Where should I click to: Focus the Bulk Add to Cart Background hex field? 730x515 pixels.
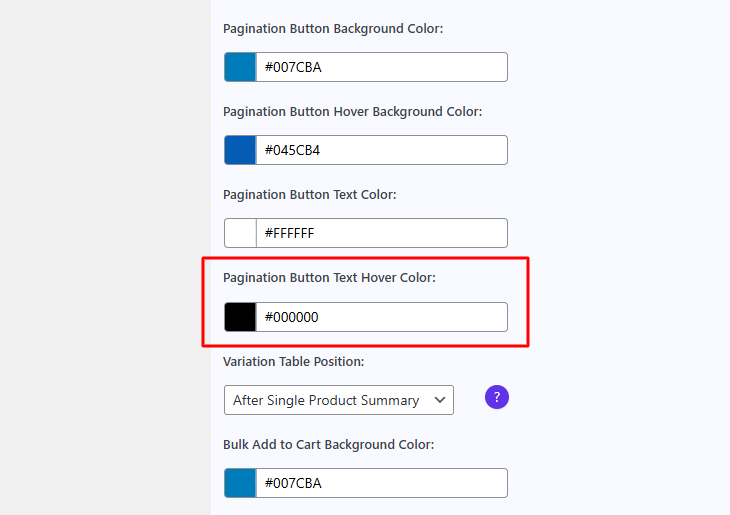click(x=381, y=483)
